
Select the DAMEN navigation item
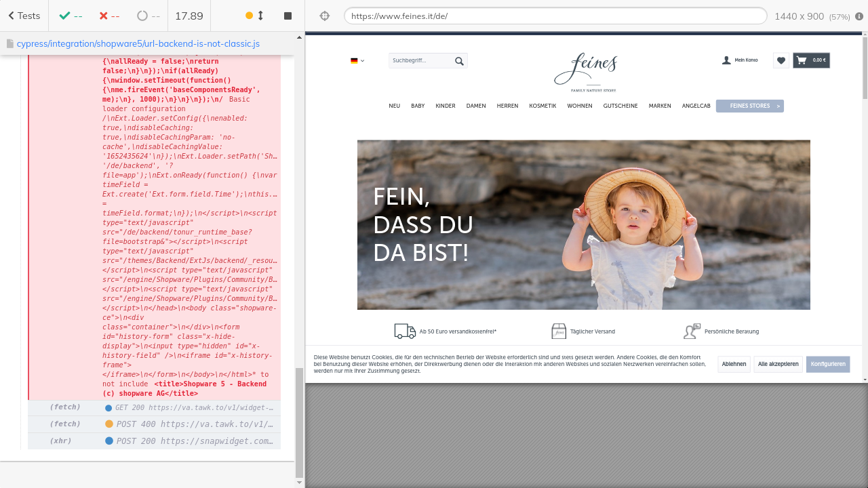click(476, 106)
